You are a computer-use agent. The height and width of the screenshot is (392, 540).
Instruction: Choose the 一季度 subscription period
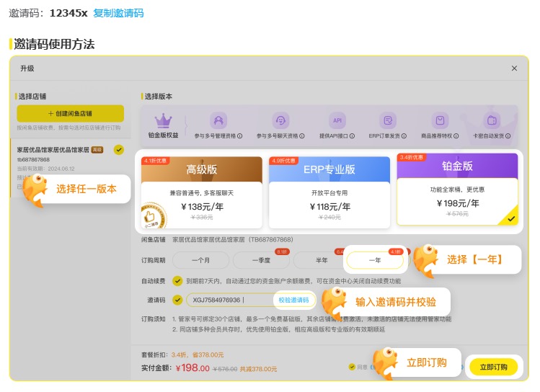(261, 260)
